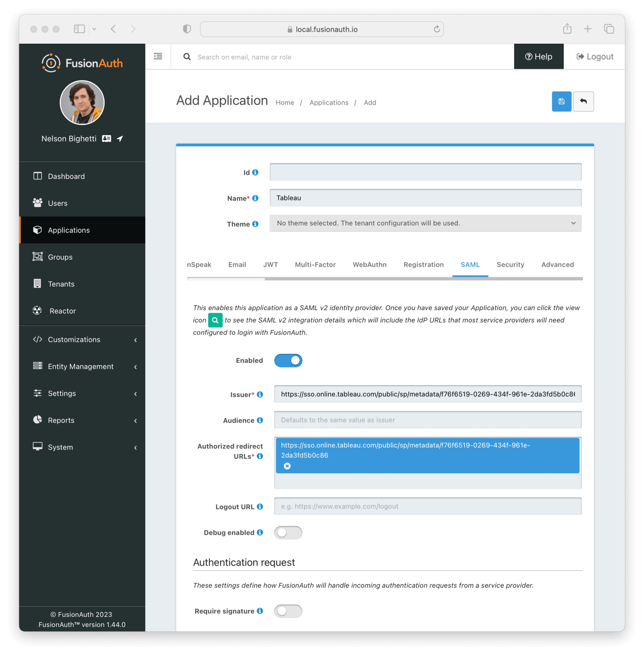
Task: Toggle the sidebar collapse hamburger icon
Action: (x=158, y=56)
